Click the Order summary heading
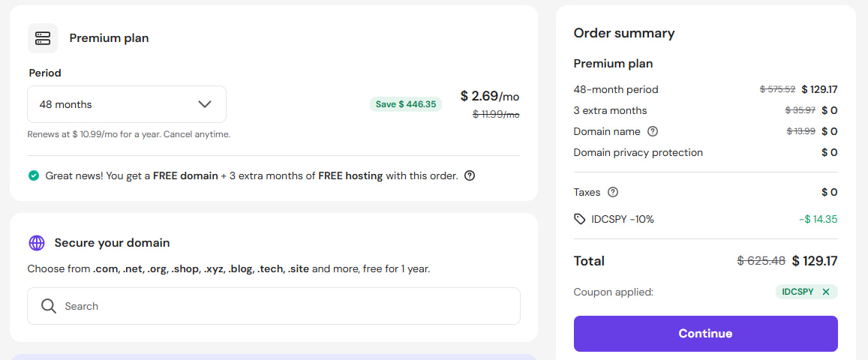 tap(624, 33)
